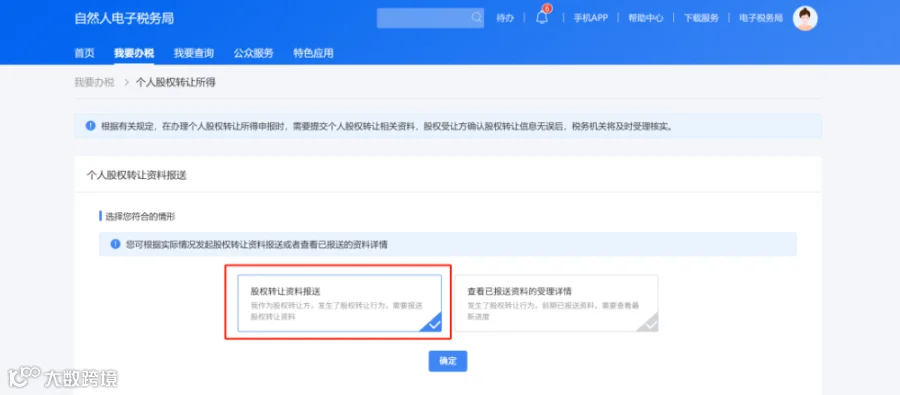
Task: Open the 特色应用 tab
Action: pyautogui.click(x=313, y=53)
